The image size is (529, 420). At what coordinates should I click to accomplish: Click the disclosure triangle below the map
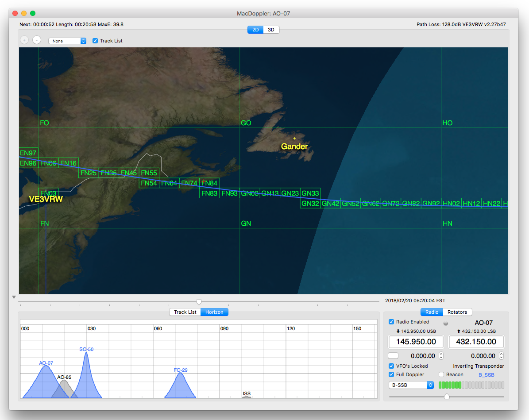point(14,297)
